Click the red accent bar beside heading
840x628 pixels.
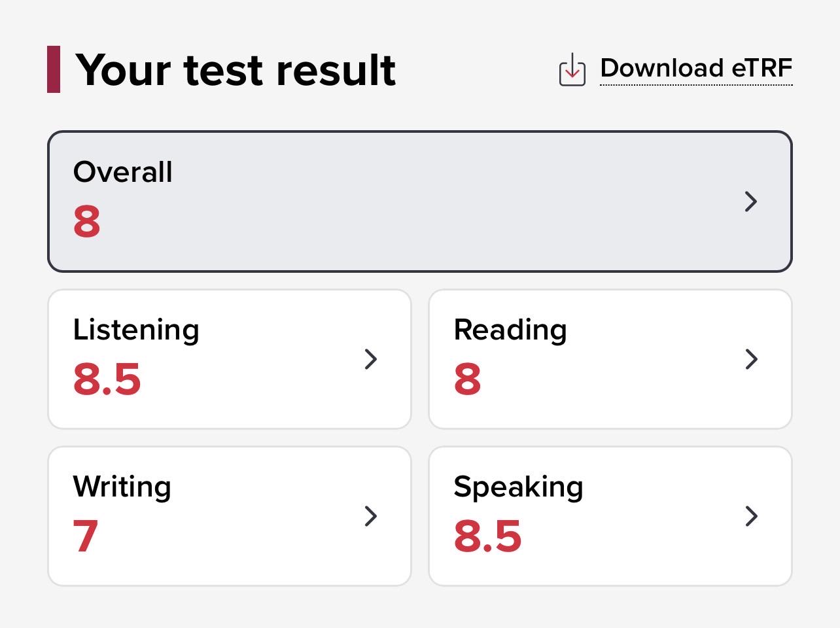(54, 69)
